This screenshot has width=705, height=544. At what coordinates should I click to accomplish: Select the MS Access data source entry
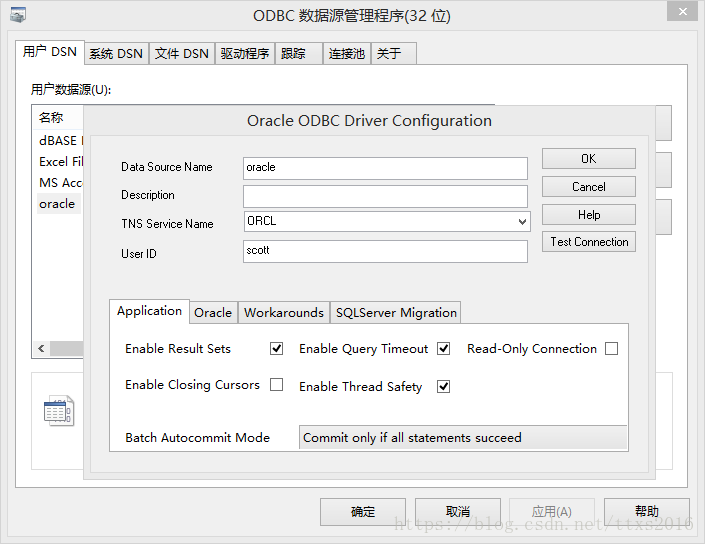click(61, 183)
